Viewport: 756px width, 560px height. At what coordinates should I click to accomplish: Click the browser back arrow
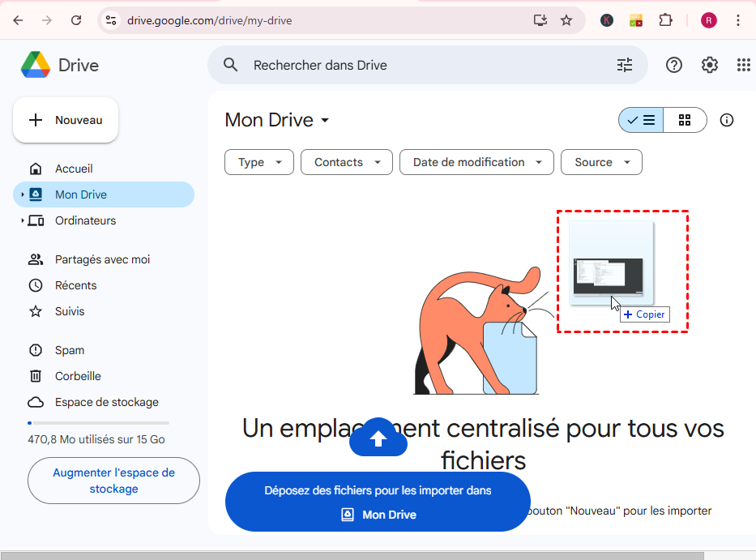point(18,20)
